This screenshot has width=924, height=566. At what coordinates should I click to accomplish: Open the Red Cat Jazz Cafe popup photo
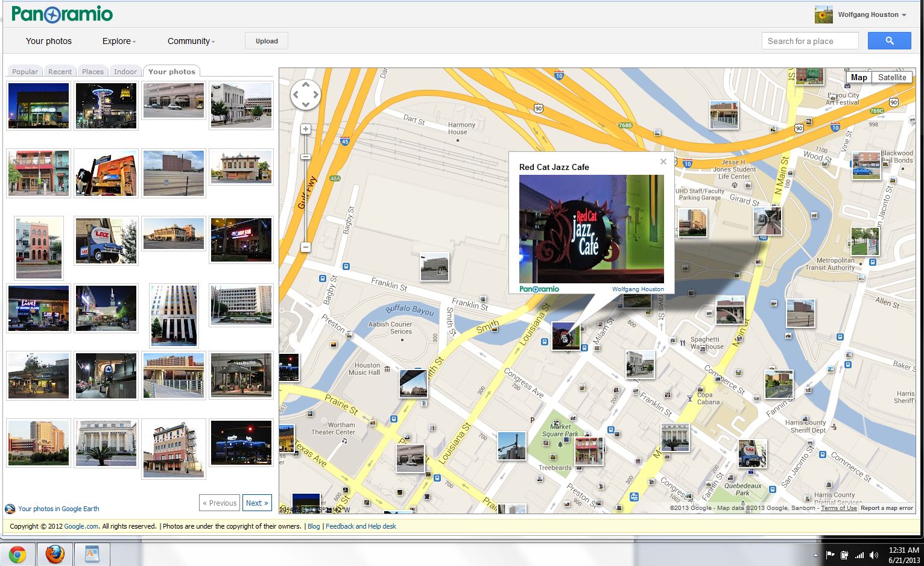592,229
